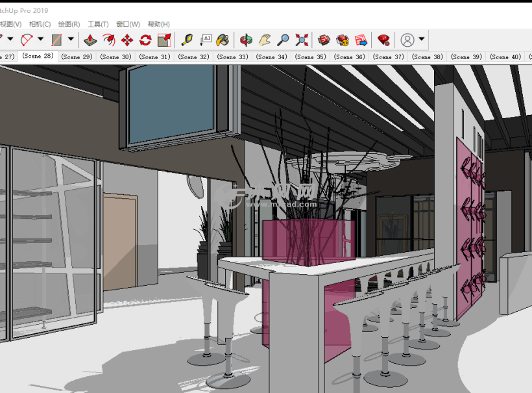Open the 窗口(W) menu
Viewport: 532px width, 393px height.
(x=128, y=24)
